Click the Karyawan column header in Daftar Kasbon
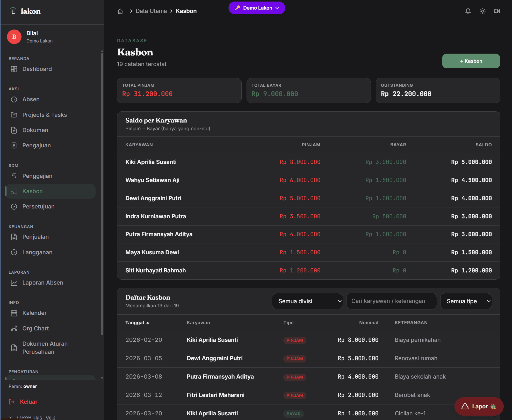Image resolution: width=512 pixels, height=420 pixels. pos(198,323)
